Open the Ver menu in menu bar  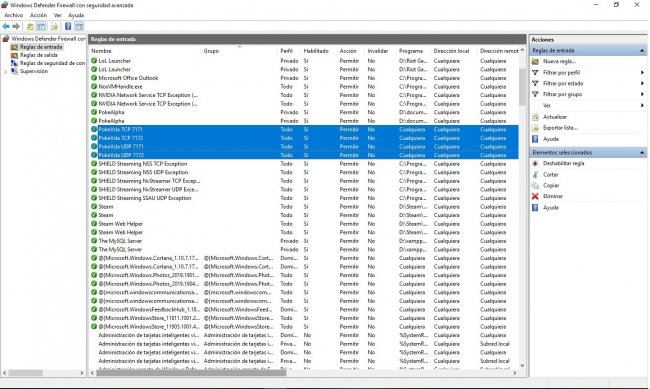pyautogui.click(x=58, y=15)
